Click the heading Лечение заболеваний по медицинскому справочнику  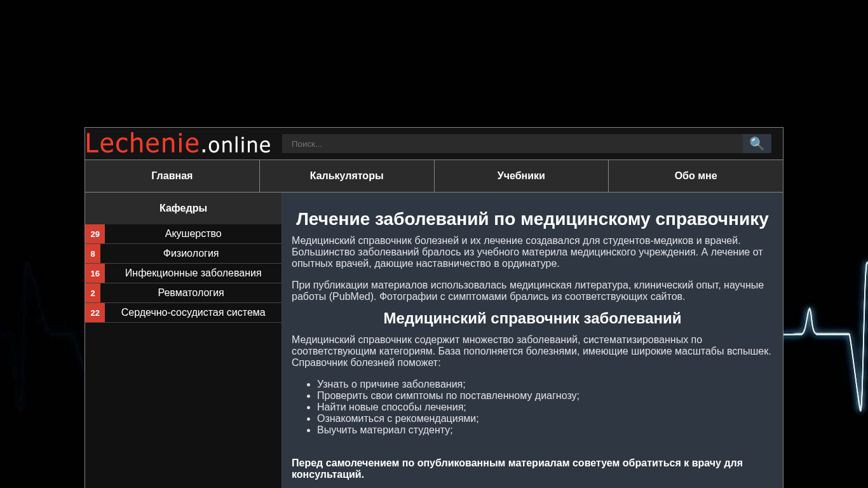pyautogui.click(x=532, y=219)
